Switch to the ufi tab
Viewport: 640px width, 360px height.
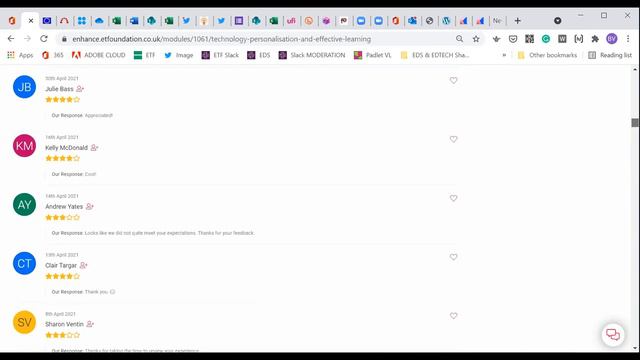tap(291, 20)
